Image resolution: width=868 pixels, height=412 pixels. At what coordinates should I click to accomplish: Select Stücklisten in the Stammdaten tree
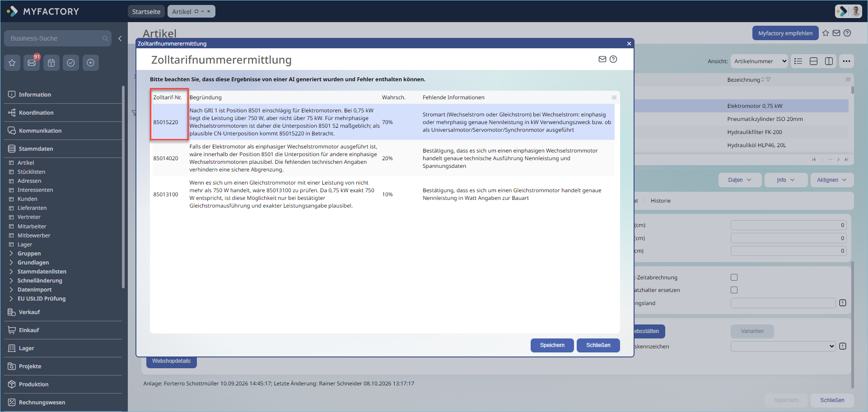tap(31, 172)
